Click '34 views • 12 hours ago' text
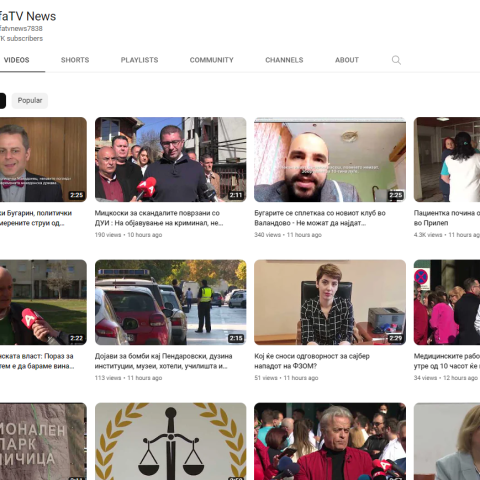 point(446,378)
